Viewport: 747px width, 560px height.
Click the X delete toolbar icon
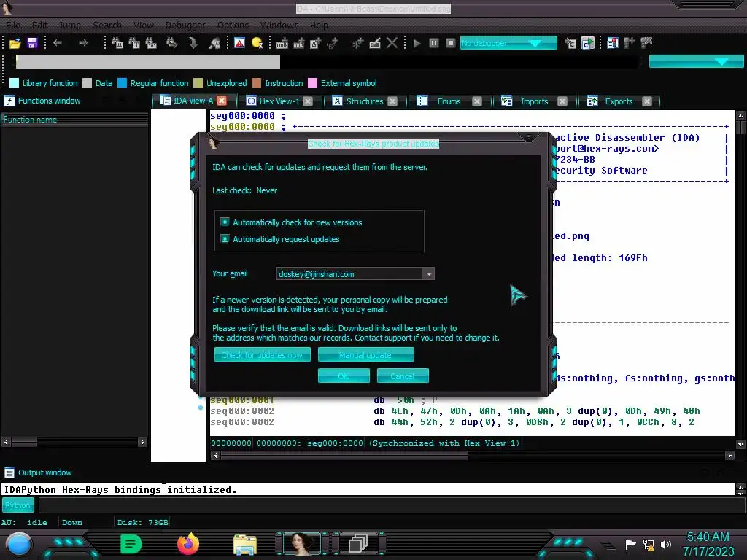[x=392, y=43]
